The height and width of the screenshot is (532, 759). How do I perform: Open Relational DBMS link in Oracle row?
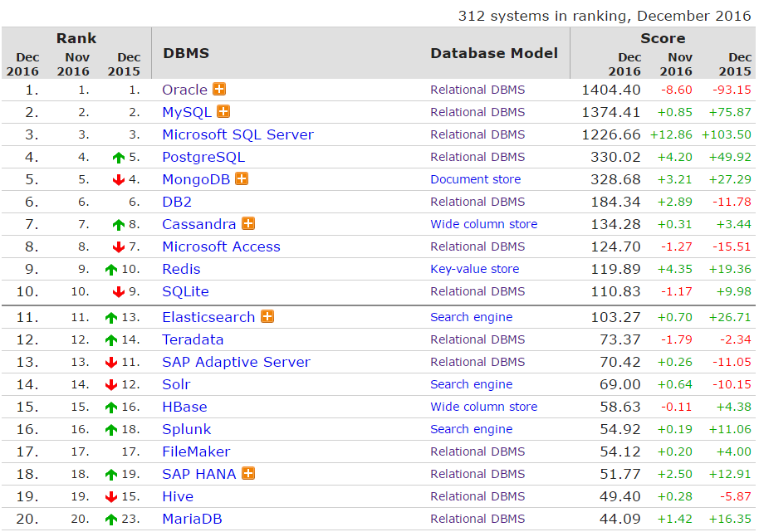click(x=477, y=90)
